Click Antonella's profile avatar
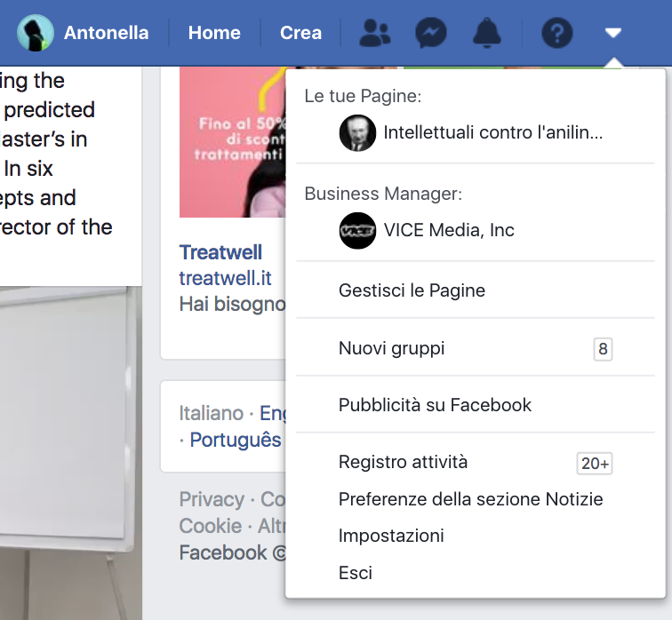Screen dimensions: 672x620 pyautogui.click(x=36, y=33)
